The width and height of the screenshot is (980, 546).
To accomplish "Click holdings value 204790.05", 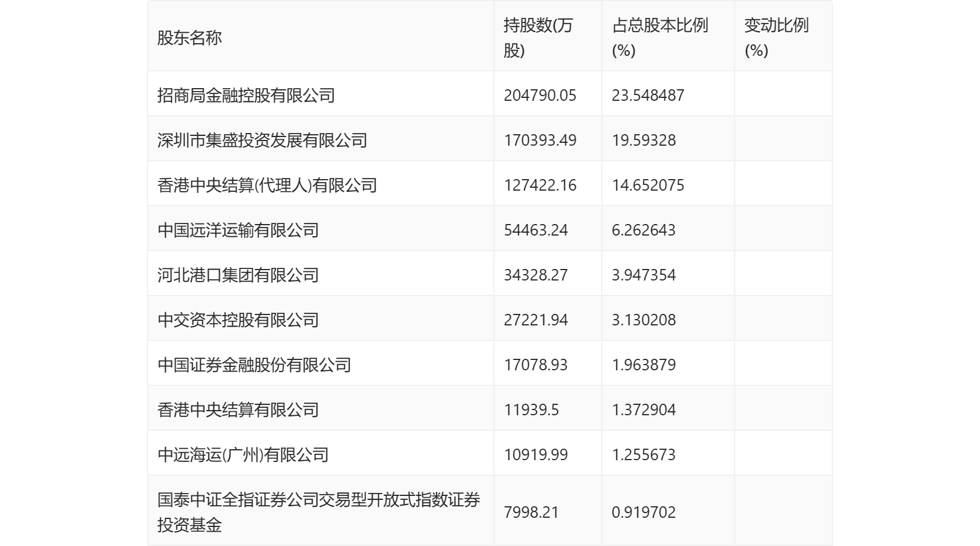I will (x=540, y=95).
